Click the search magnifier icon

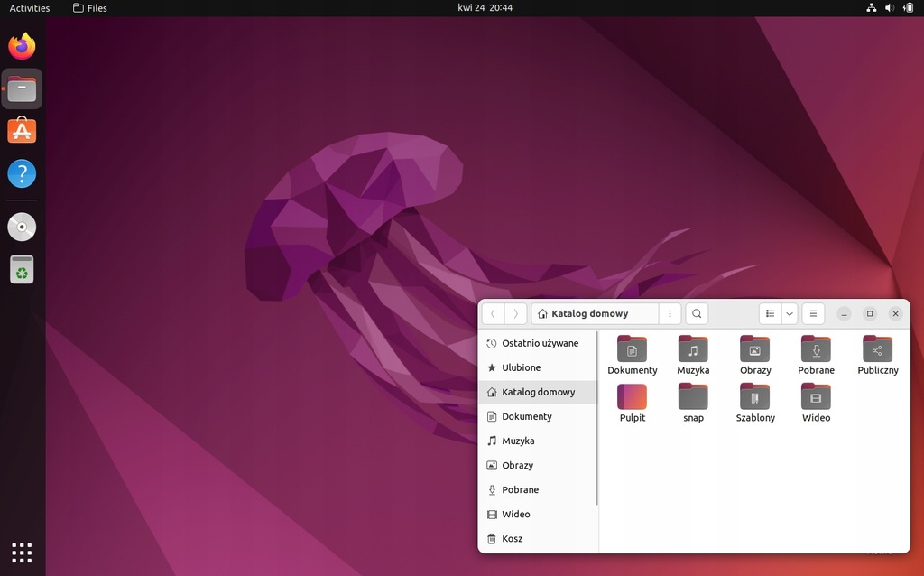(x=697, y=313)
